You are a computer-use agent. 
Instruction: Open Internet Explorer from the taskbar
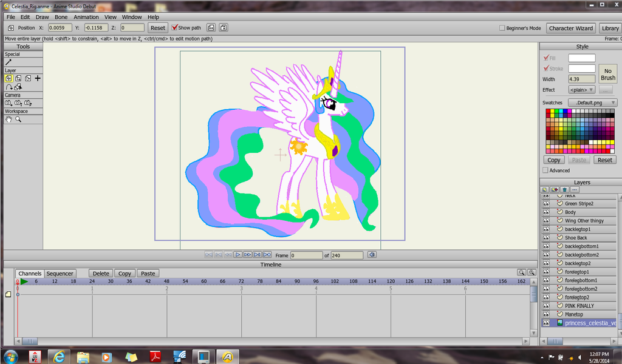pos(59,357)
